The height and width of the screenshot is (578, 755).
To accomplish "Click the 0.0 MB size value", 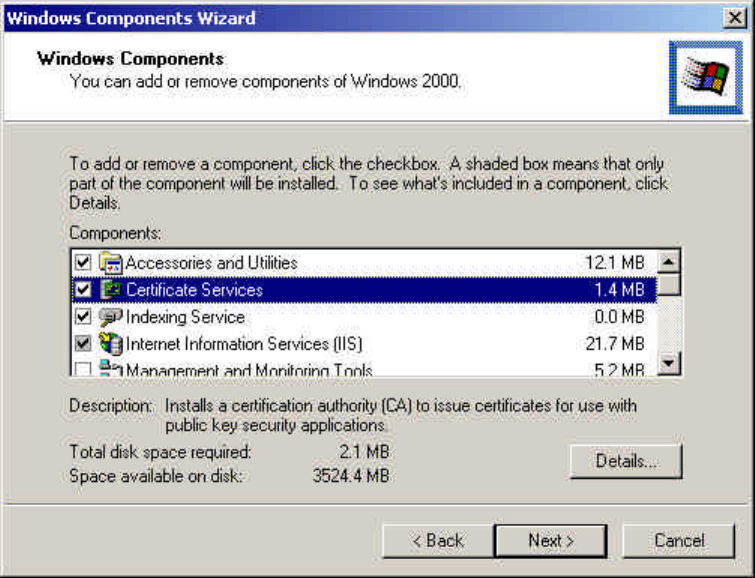I will pos(619,317).
